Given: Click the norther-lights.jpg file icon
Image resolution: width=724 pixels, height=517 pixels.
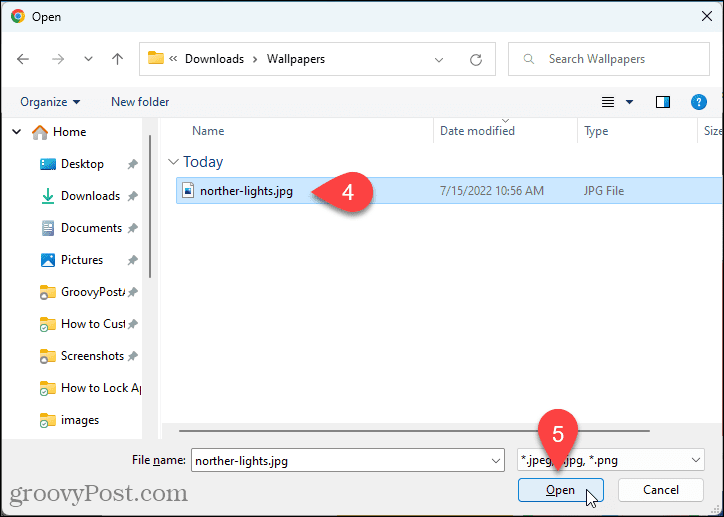Looking at the screenshot, I should click(x=188, y=190).
